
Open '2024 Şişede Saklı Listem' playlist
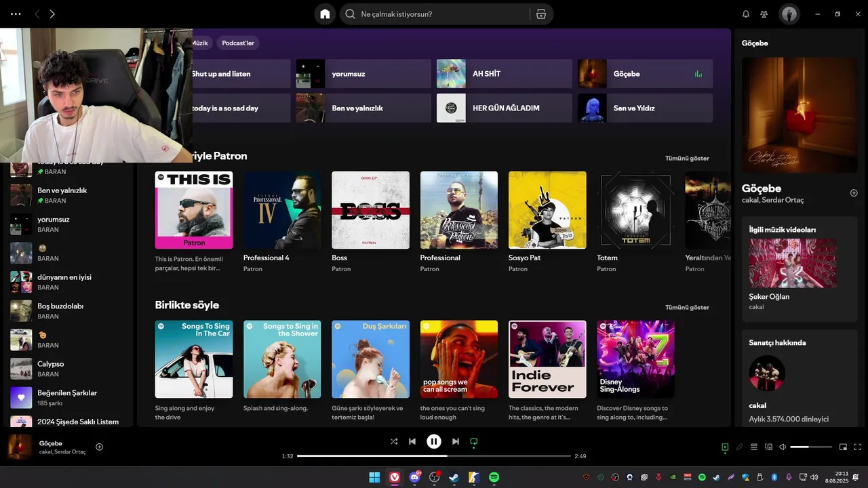tap(68, 422)
